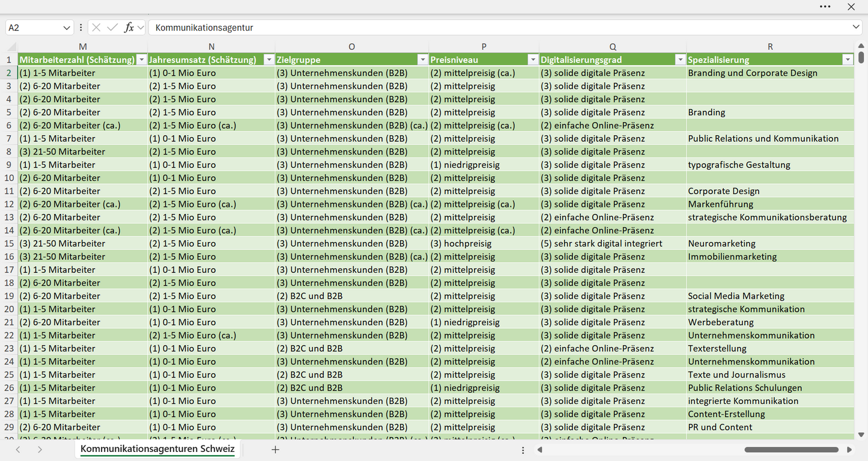Click the confirm checkmark in formula bar

click(112, 28)
